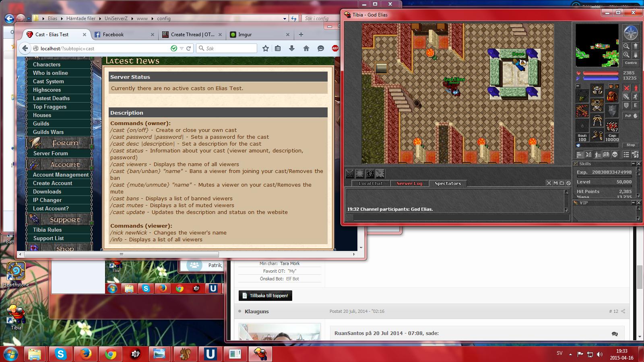Open the Battle list icon button
Viewport: 644px width, 362px height.
click(x=588, y=154)
